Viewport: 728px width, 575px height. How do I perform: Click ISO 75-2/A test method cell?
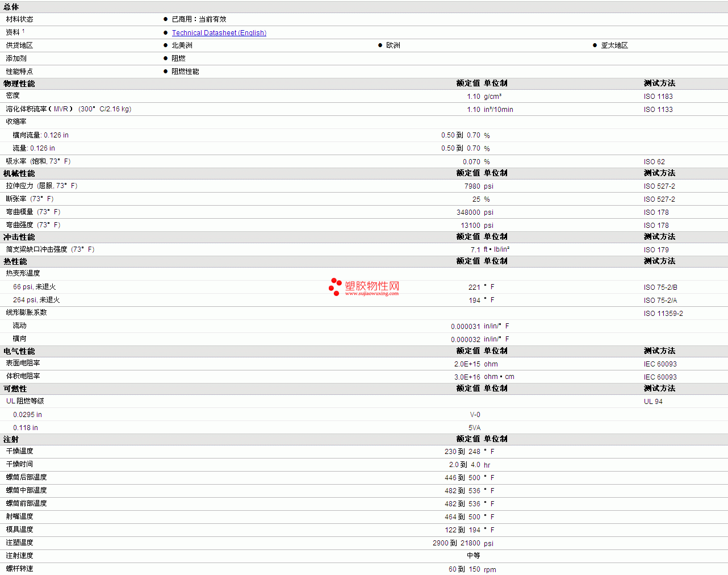click(660, 301)
